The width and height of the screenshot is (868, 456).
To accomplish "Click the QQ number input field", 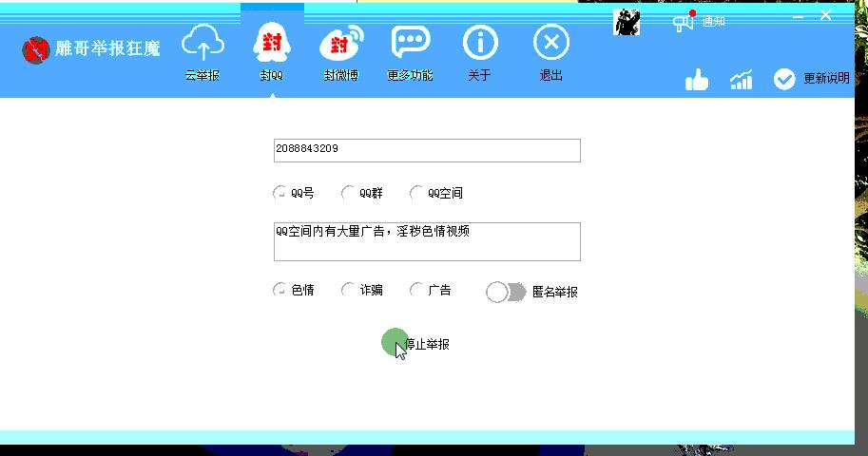I will tap(426, 150).
